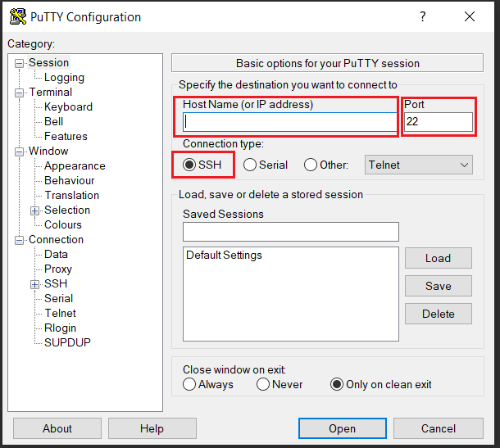This screenshot has width=500, height=448.
Task: Click the Delete button
Action: [439, 314]
